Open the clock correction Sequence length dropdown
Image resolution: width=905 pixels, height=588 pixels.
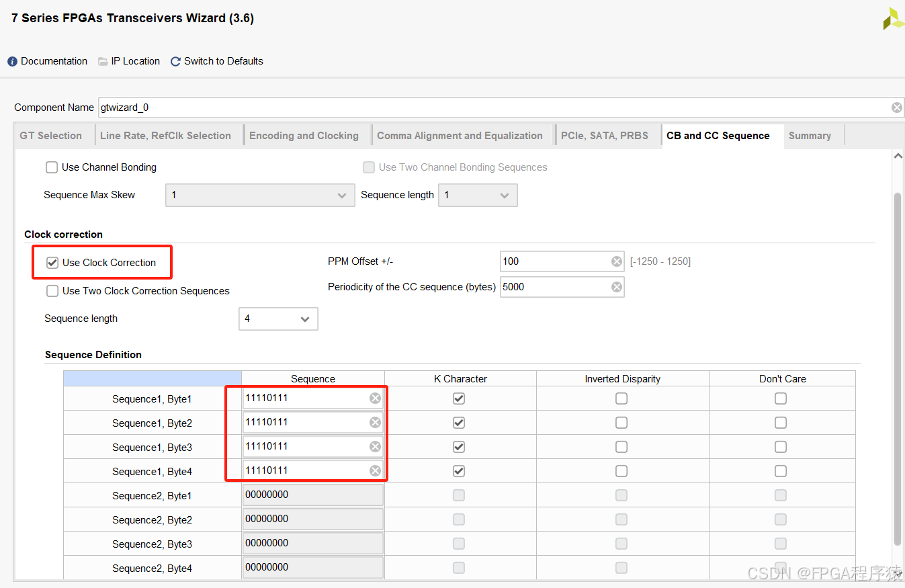[x=278, y=319]
